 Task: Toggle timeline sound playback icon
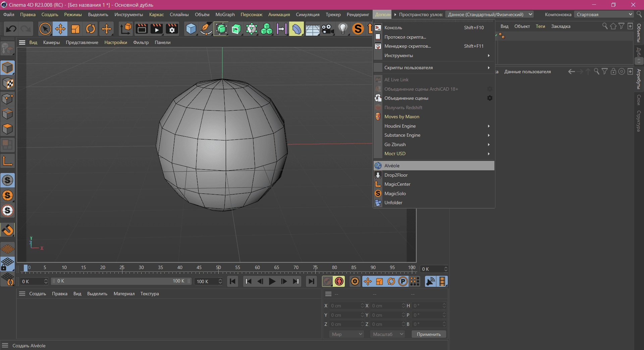click(430, 281)
